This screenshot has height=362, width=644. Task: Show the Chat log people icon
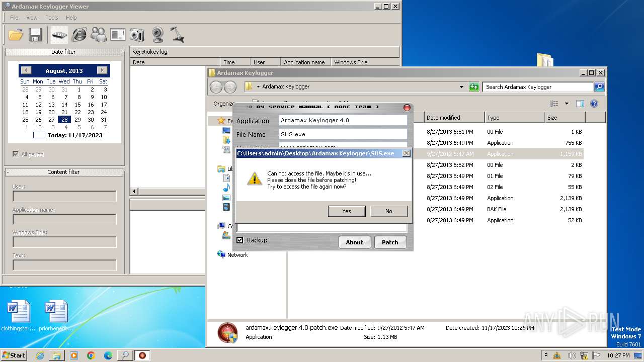[99, 35]
